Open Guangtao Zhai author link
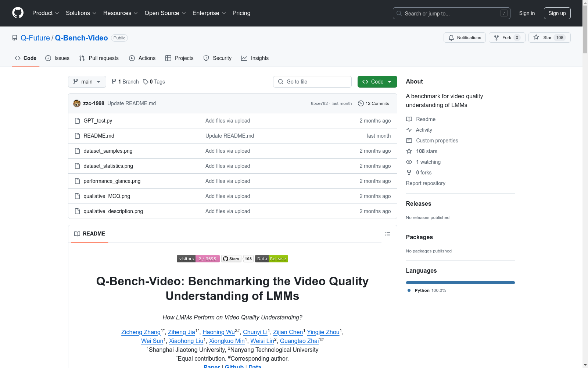 tap(300, 341)
